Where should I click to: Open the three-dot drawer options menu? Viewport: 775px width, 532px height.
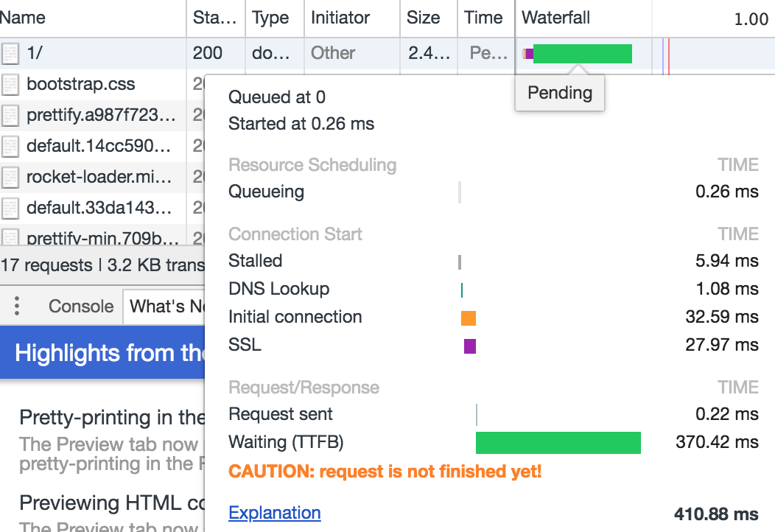tap(16, 306)
